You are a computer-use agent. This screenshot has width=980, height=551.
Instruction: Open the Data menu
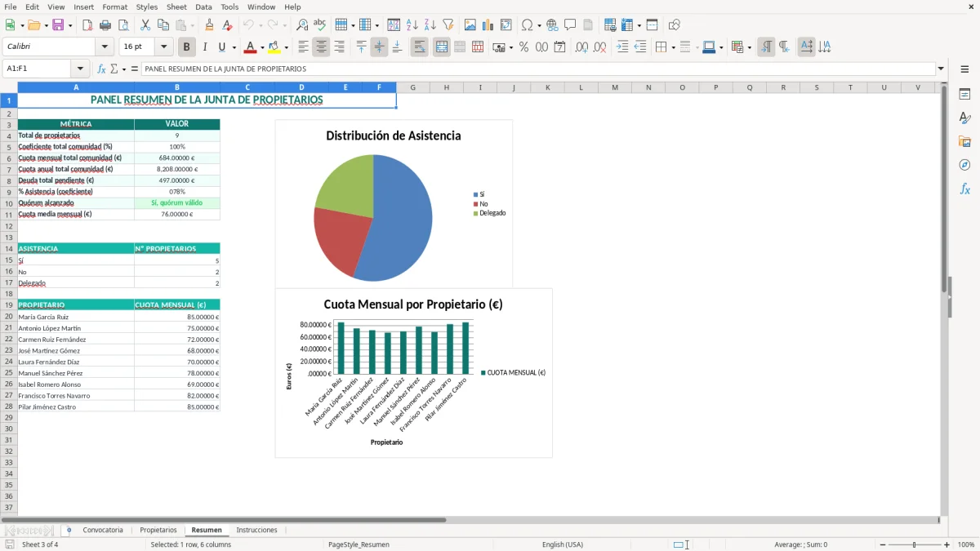[203, 7]
